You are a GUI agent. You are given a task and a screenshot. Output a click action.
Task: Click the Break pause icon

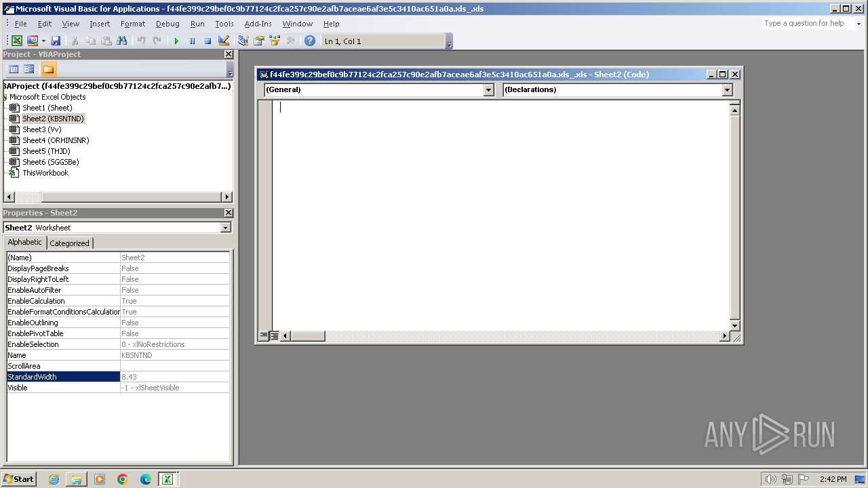[x=192, y=41]
